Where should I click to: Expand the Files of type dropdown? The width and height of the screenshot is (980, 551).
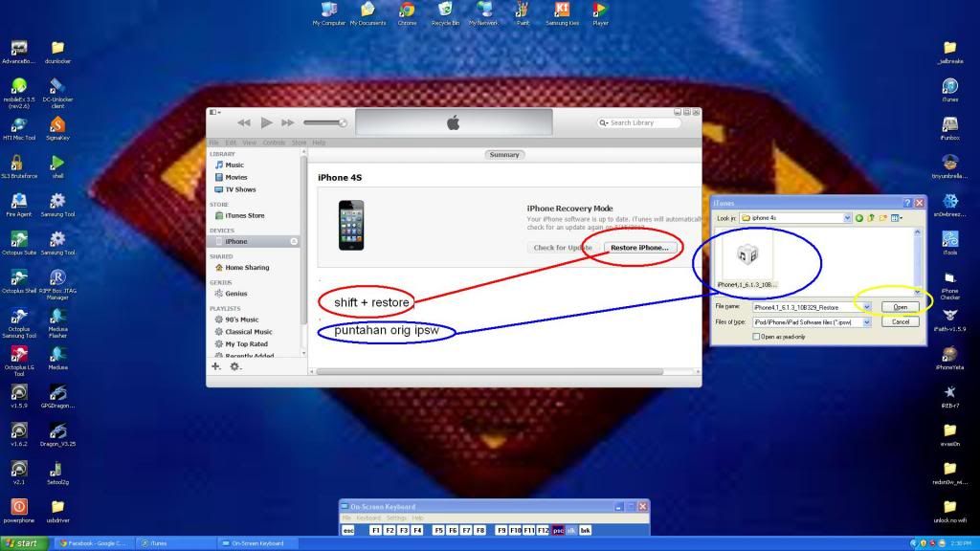click(867, 322)
